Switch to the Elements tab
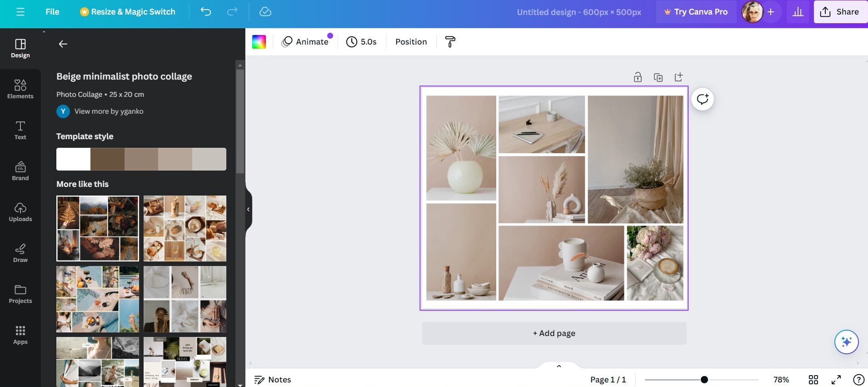 tap(20, 89)
